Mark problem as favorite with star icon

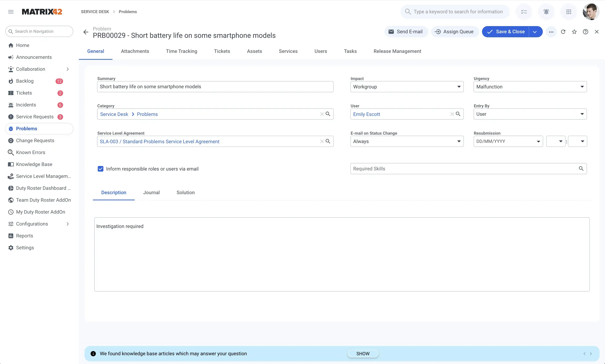click(x=574, y=32)
